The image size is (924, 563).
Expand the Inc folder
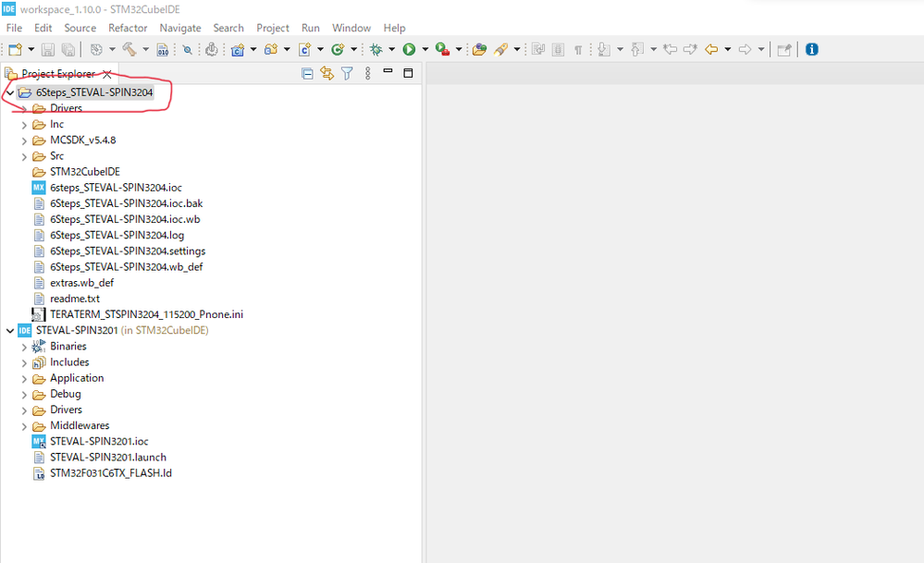click(x=24, y=125)
